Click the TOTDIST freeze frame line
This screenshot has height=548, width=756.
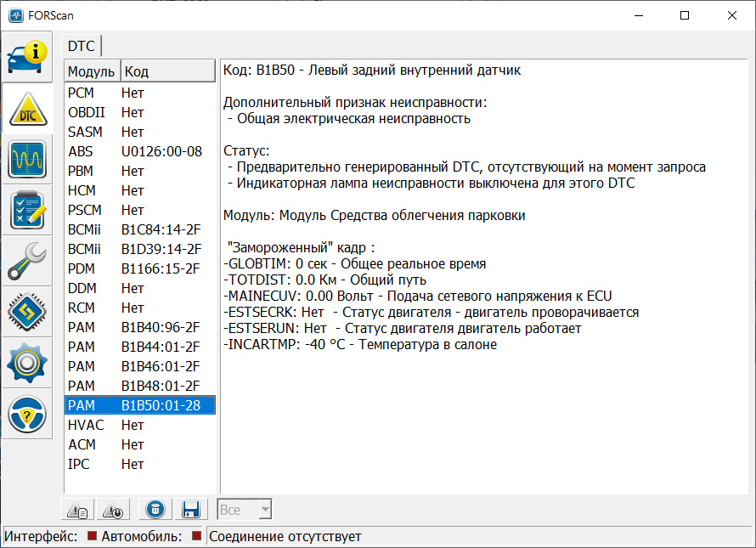pyautogui.click(x=325, y=280)
